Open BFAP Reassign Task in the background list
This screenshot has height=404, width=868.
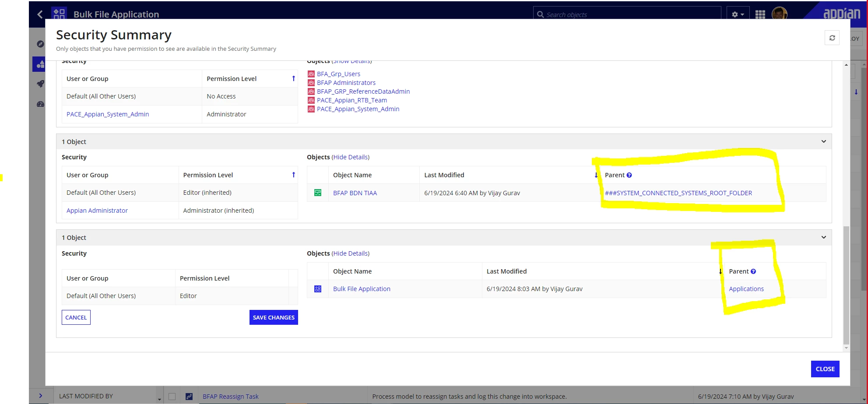coord(231,397)
